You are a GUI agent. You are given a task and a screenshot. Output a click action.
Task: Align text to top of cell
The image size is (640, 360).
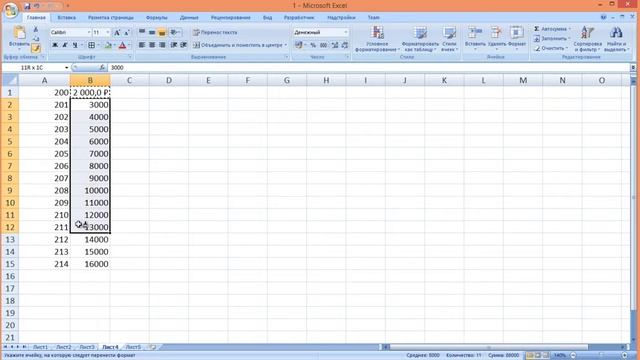142,32
